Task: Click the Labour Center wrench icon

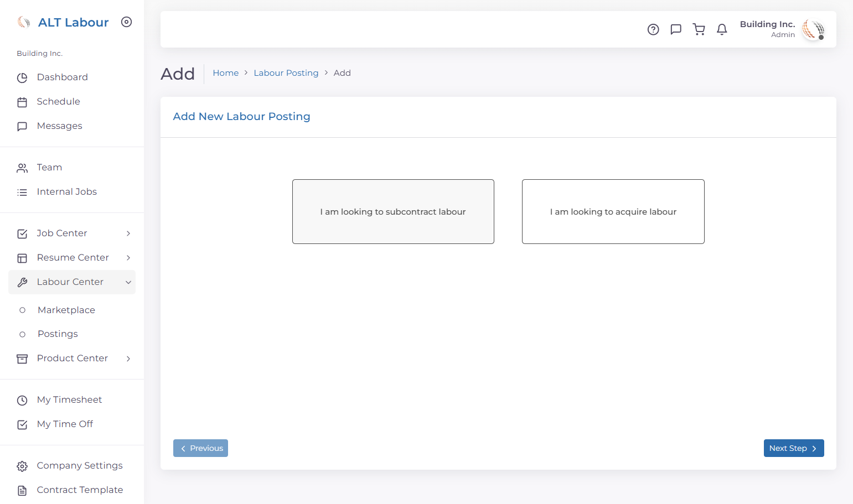Action: coord(22,283)
